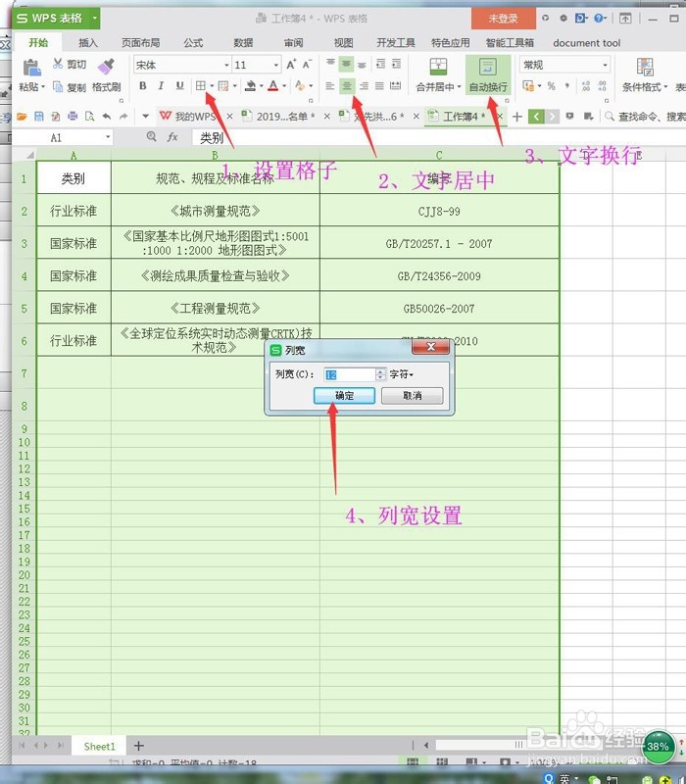The image size is (686, 784).
Task: Click the cell borders icon
Action: pos(201,86)
